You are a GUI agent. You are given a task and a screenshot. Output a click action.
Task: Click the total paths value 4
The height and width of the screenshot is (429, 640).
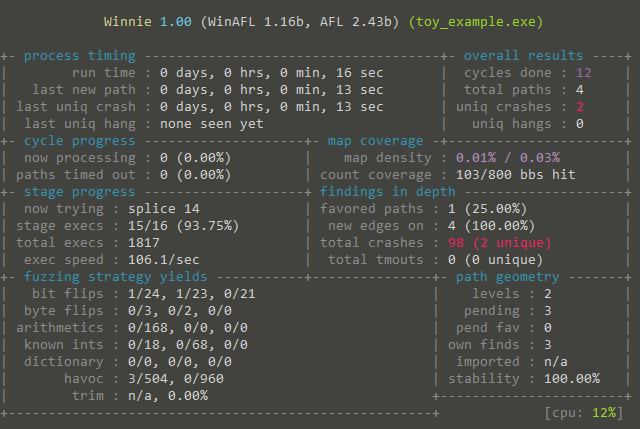pyautogui.click(x=580, y=90)
